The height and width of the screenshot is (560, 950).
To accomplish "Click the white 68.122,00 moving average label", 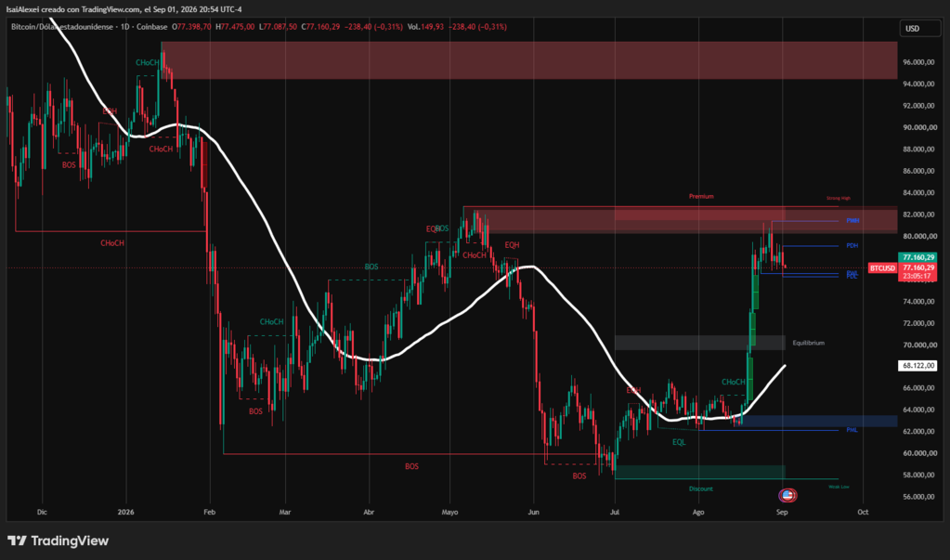I will pyautogui.click(x=917, y=366).
